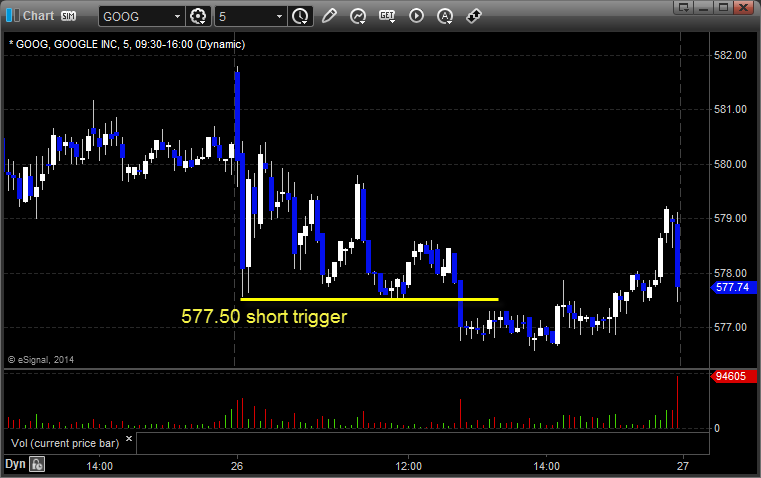
Task: Close the chart window
Action: tap(744, 7)
